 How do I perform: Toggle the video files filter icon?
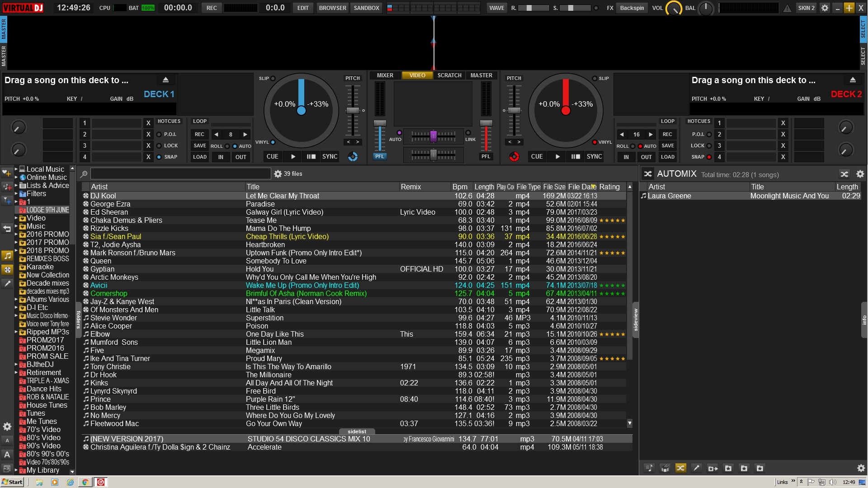(7, 270)
